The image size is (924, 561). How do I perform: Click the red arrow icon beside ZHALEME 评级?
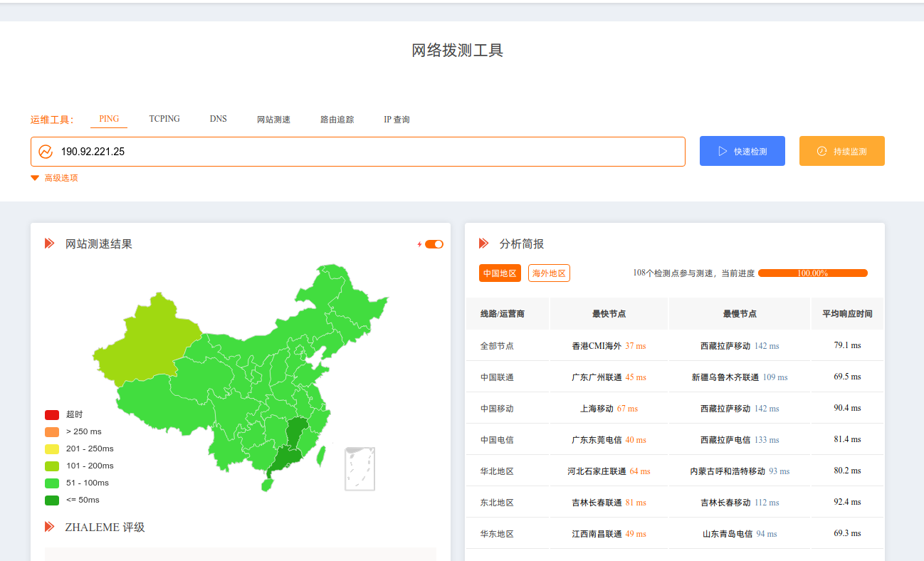(49, 527)
